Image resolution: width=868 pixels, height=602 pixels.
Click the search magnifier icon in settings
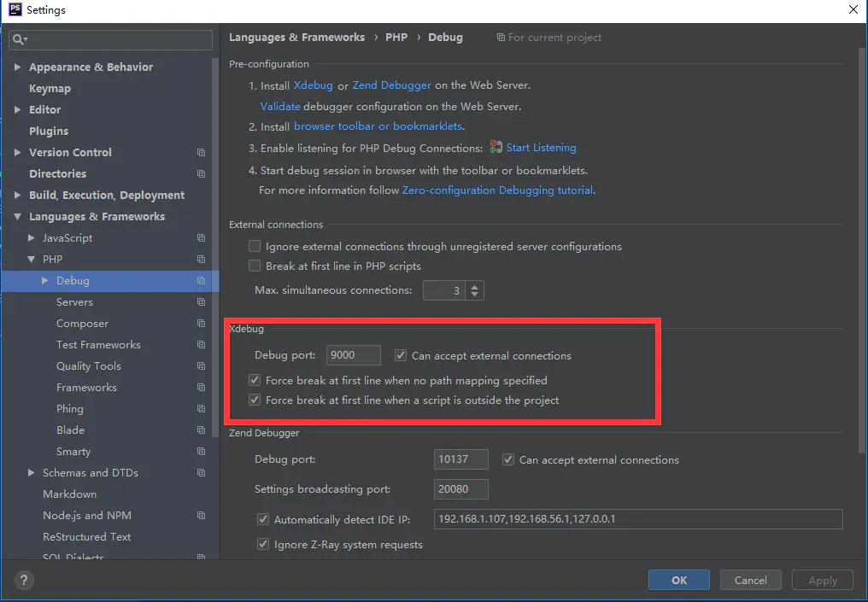(18, 39)
